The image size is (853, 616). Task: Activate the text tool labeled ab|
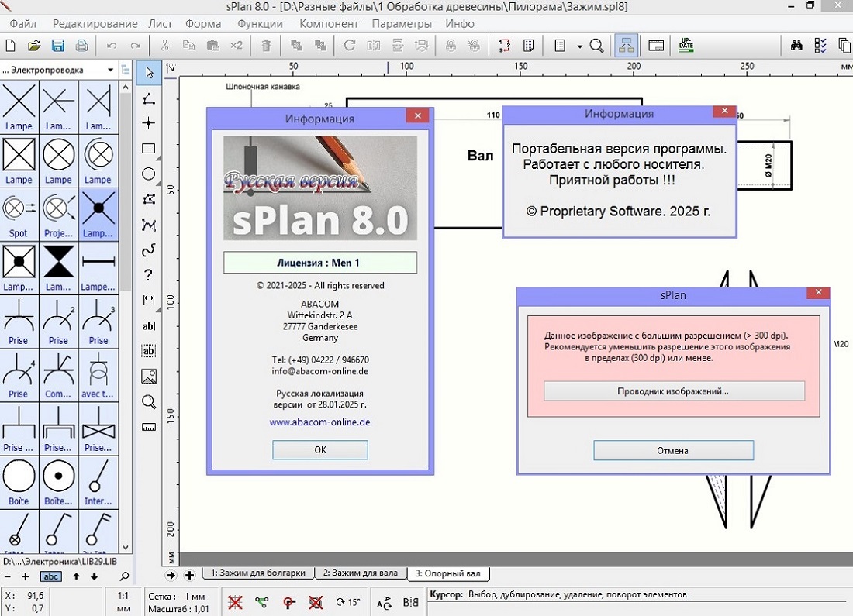click(149, 325)
